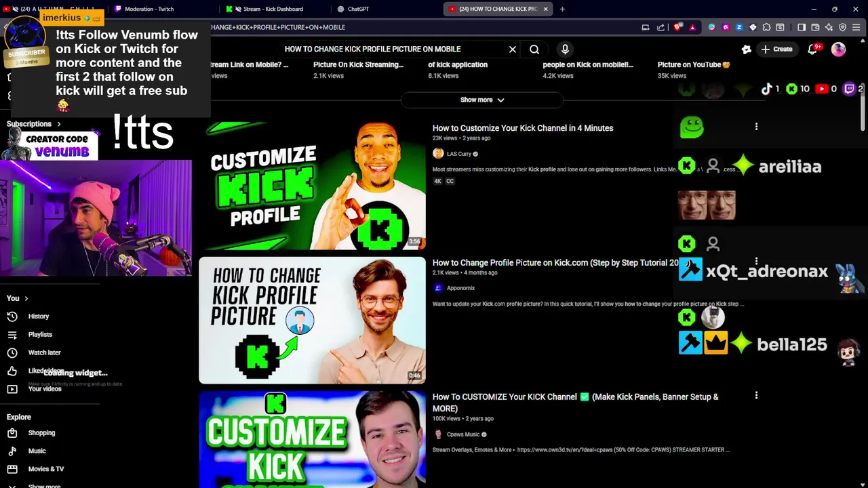Screen dimensions: 868x488
Task: Click the Watch later clock icon
Action: click(x=12, y=352)
